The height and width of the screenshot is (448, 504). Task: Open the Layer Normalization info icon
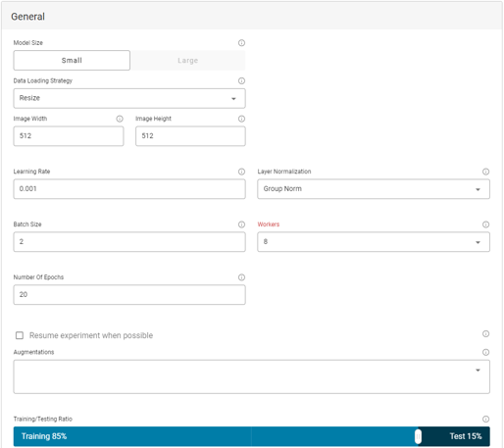coord(485,172)
